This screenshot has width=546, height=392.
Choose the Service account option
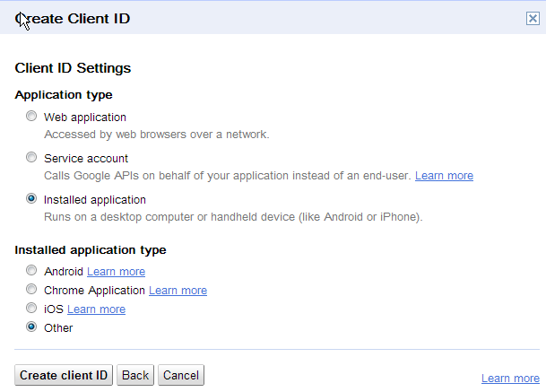[x=32, y=158]
